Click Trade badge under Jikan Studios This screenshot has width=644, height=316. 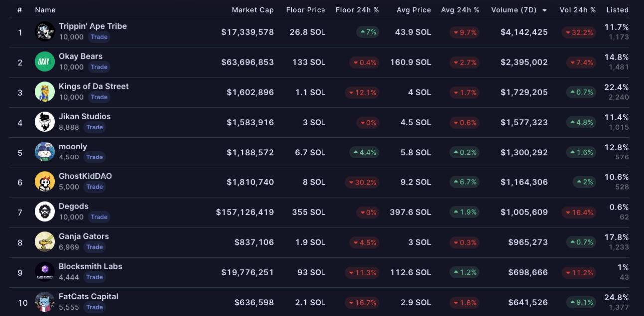(94, 127)
